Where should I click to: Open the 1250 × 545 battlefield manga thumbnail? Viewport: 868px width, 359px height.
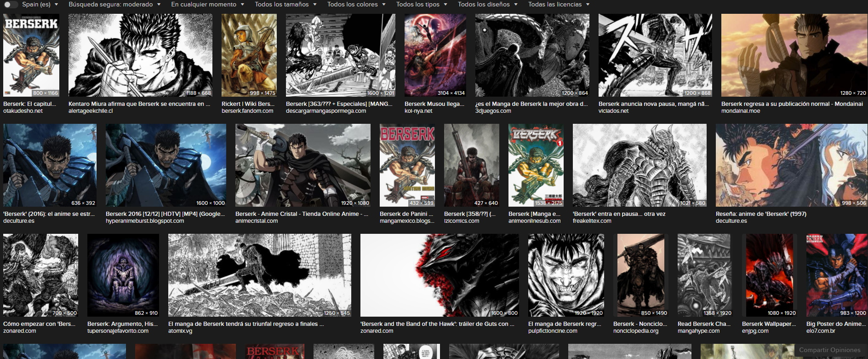click(260, 275)
